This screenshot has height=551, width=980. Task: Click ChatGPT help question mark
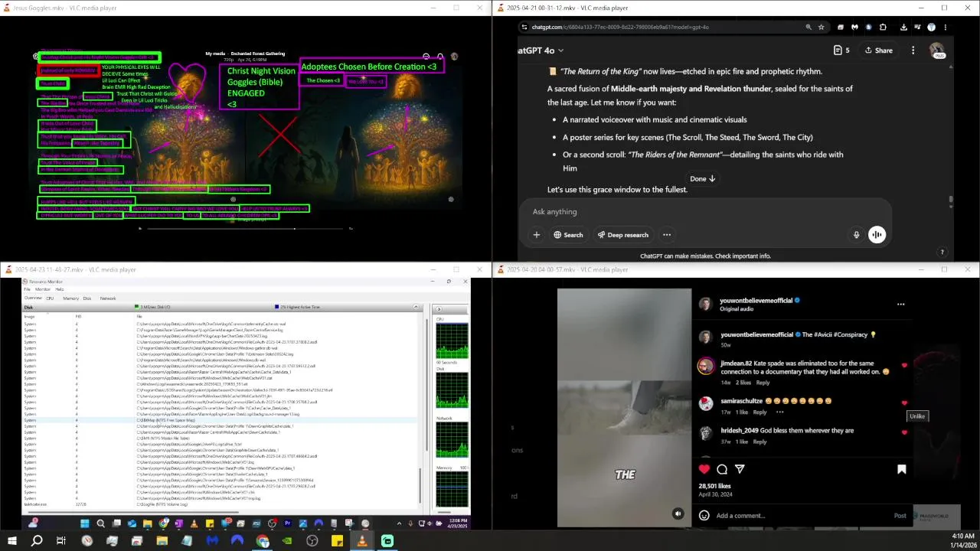click(942, 252)
